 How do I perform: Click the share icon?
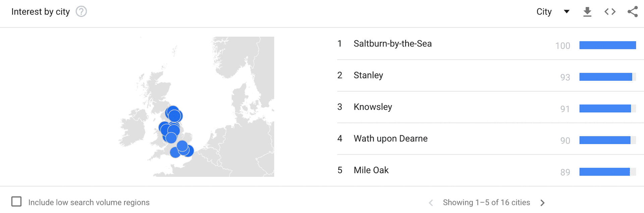tap(633, 12)
